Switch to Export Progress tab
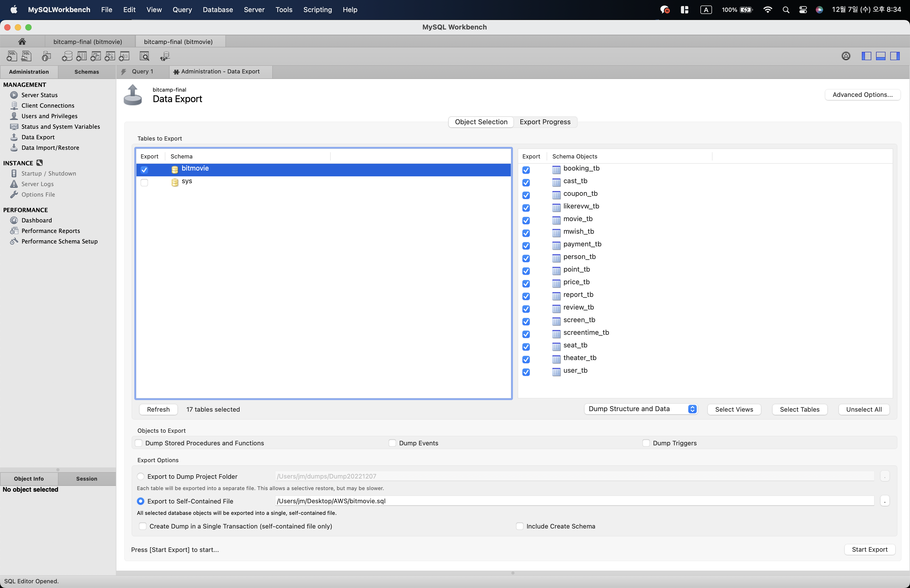910x588 pixels. (545, 122)
